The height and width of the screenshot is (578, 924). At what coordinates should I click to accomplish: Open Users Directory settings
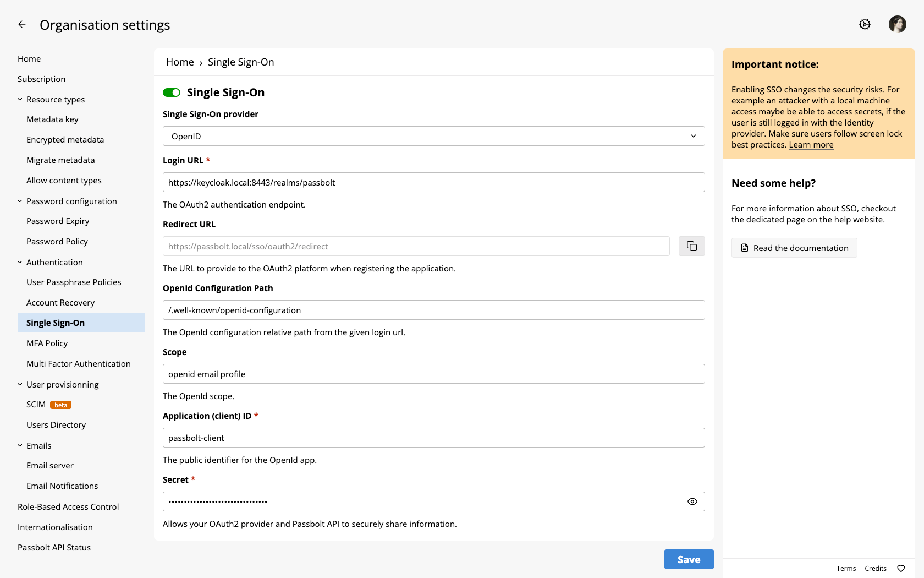(x=56, y=424)
